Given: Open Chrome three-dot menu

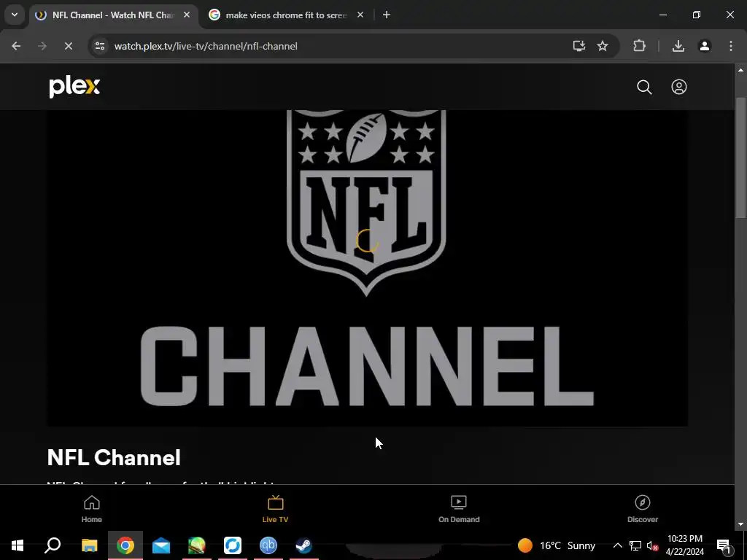Looking at the screenshot, I should coord(731,46).
